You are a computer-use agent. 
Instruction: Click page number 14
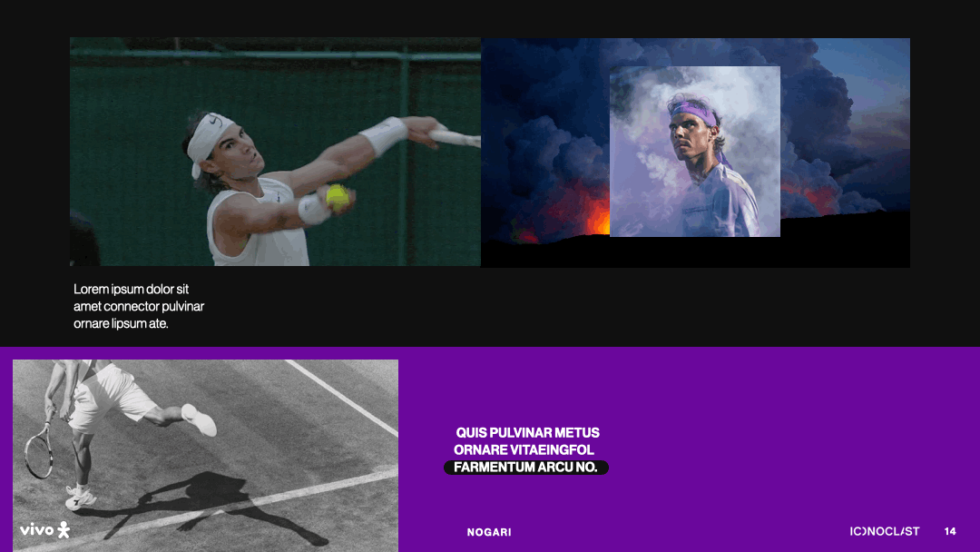(x=950, y=531)
